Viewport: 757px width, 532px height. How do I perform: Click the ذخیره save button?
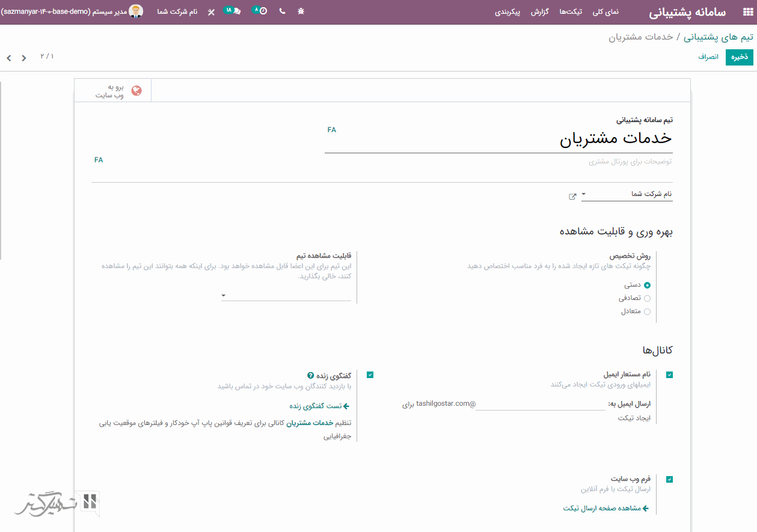pyautogui.click(x=739, y=57)
